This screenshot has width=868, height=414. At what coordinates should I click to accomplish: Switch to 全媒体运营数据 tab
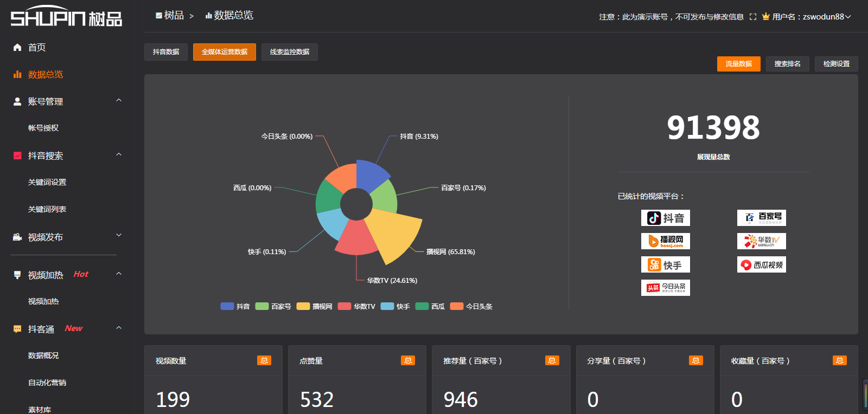coord(225,52)
